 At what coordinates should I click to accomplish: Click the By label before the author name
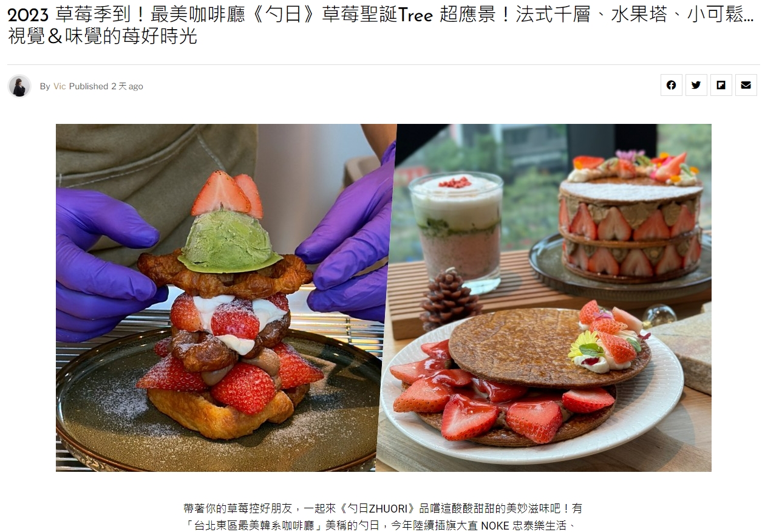pyautogui.click(x=45, y=86)
